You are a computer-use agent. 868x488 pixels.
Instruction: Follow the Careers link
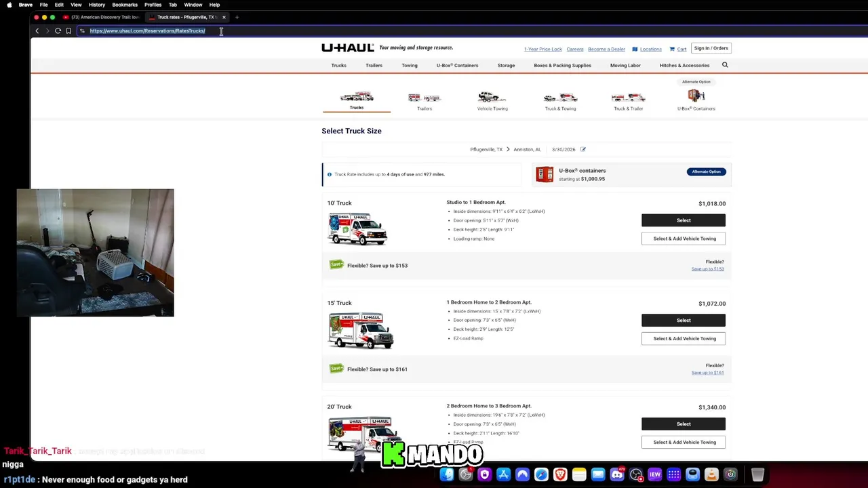tap(575, 49)
